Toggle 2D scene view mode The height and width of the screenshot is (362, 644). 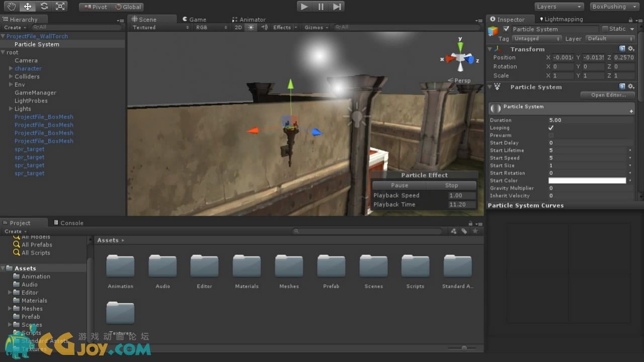tap(238, 27)
